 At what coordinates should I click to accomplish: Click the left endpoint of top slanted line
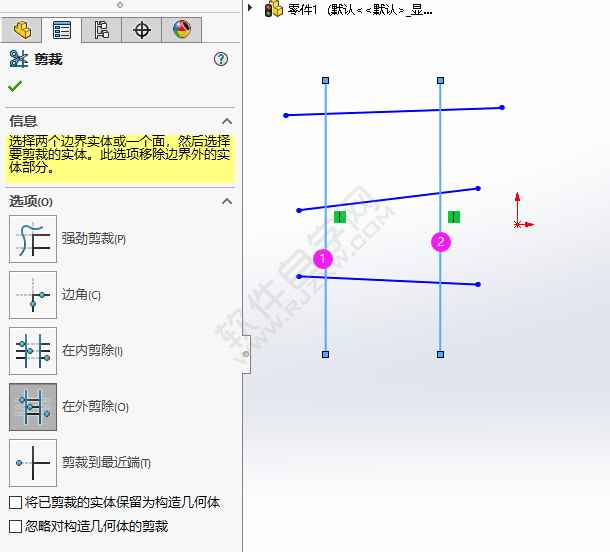(x=286, y=116)
